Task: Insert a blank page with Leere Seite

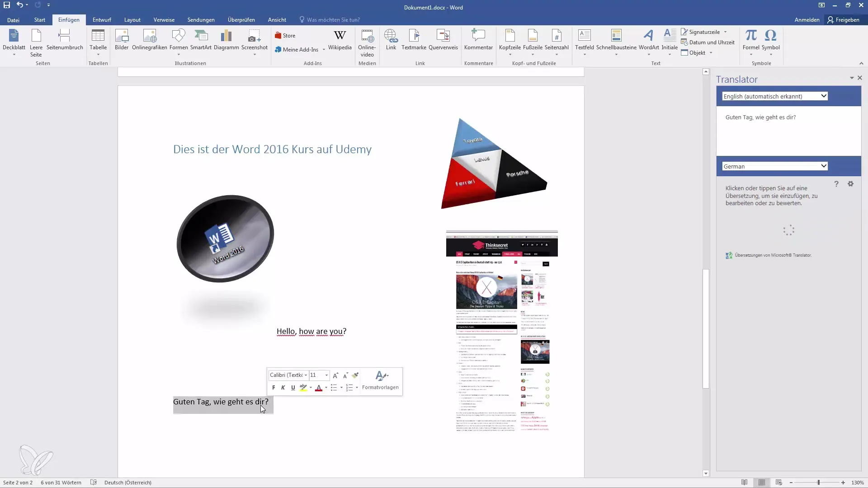Action: (36, 42)
